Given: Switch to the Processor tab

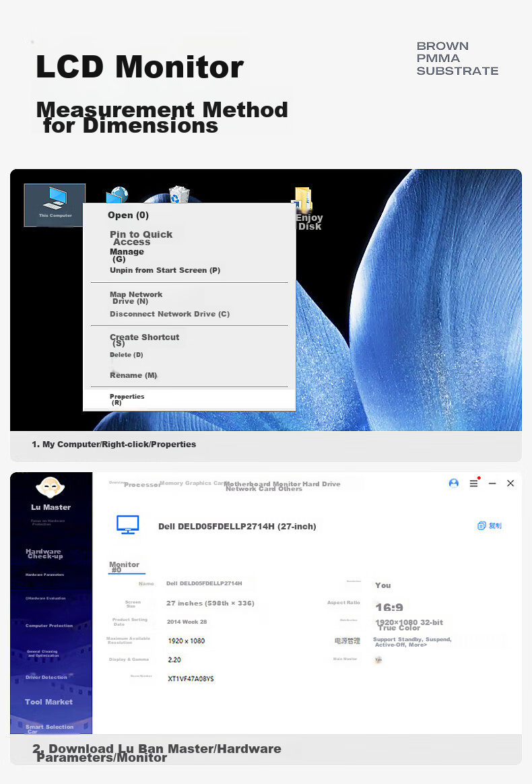Looking at the screenshot, I should pos(142,484).
